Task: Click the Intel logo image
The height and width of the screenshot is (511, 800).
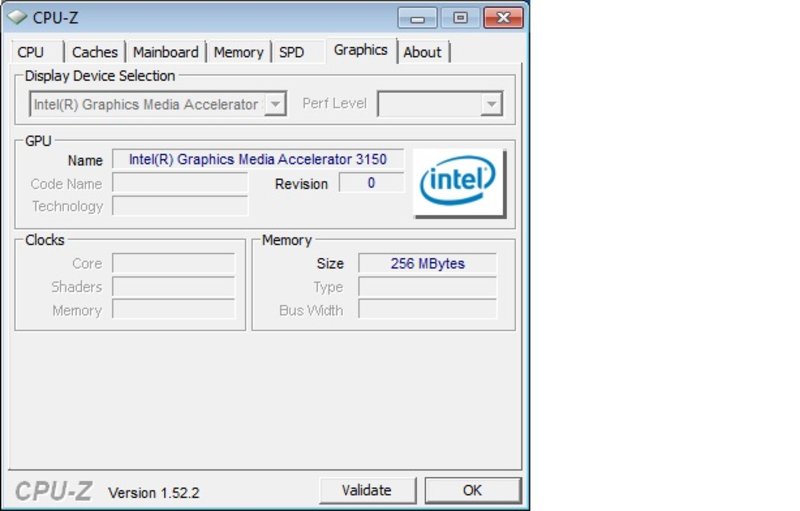Action: pos(459,183)
